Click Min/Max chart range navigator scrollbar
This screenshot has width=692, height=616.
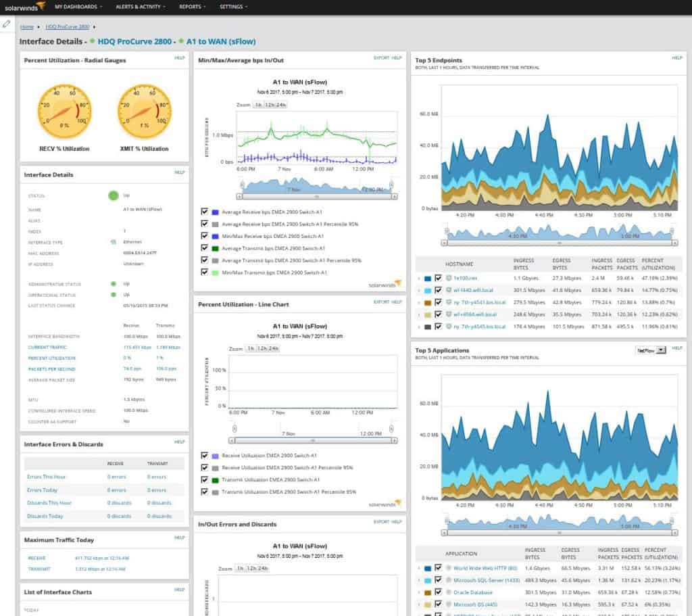[x=317, y=197]
